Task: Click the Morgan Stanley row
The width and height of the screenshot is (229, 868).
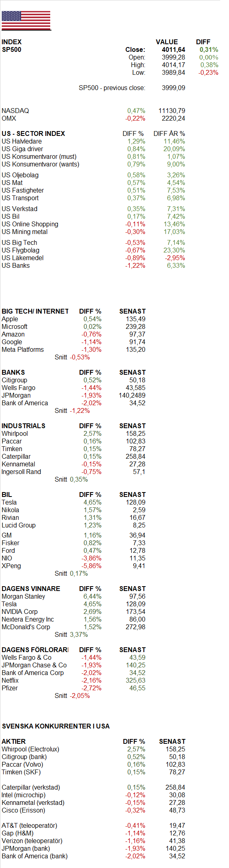Action: click(74, 596)
